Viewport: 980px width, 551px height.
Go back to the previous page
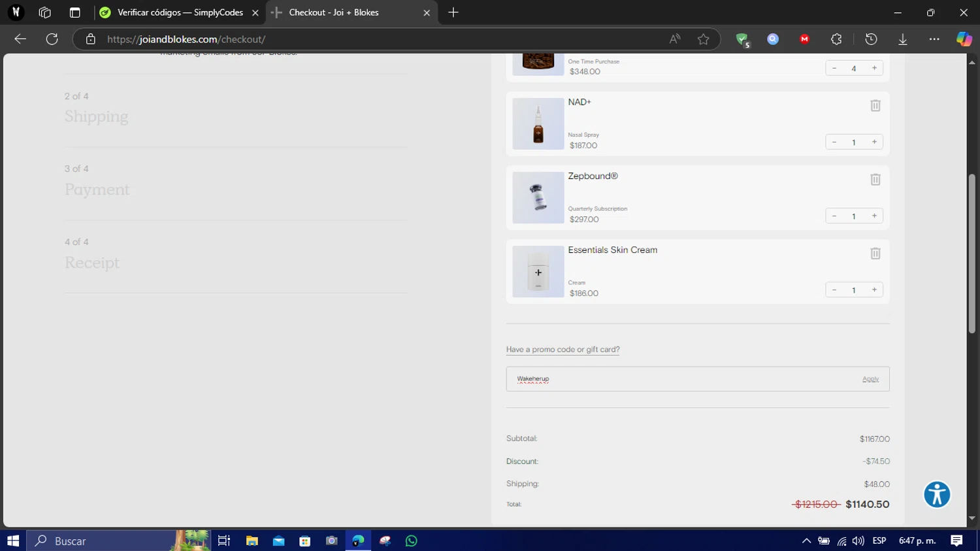(20, 39)
